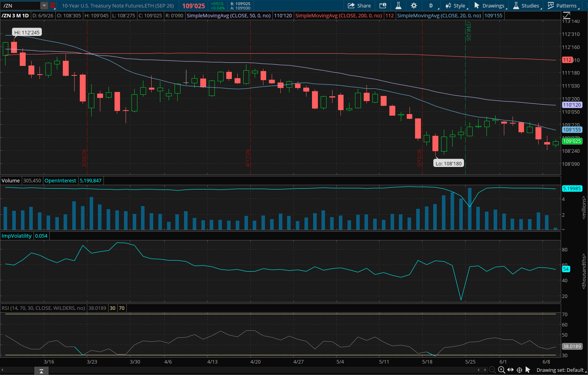The height and width of the screenshot is (375, 588).
Task: Click the 5.19985 open interest axis tag
Action: tap(572, 188)
